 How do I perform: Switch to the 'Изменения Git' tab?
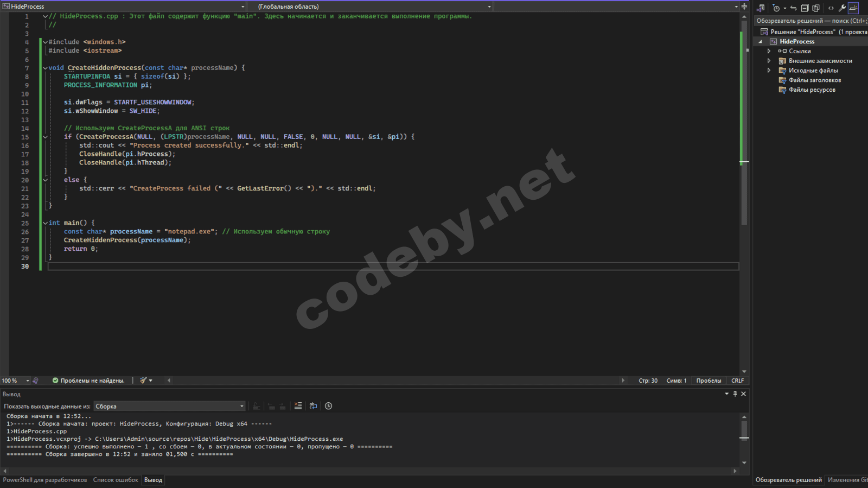(847, 480)
